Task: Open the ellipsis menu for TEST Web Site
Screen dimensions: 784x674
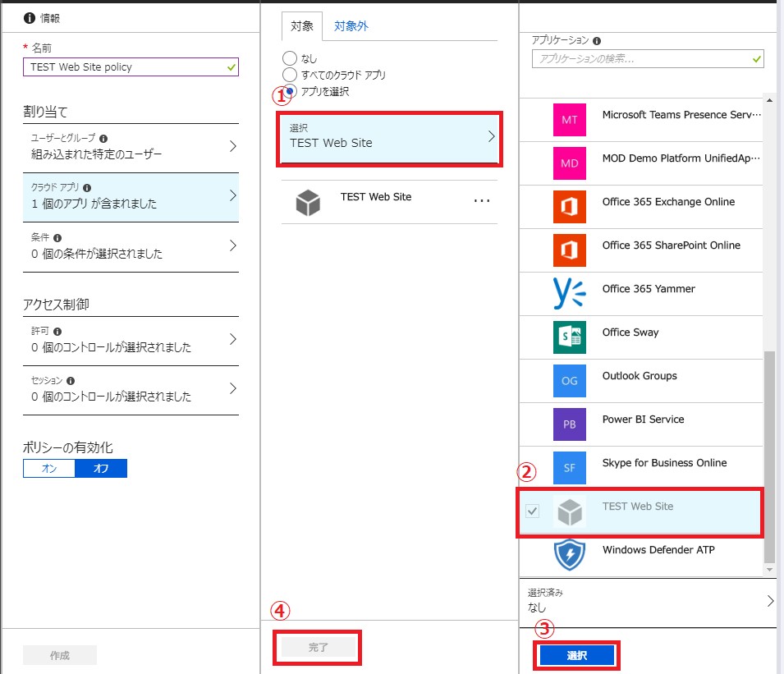Action: tap(482, 201)
